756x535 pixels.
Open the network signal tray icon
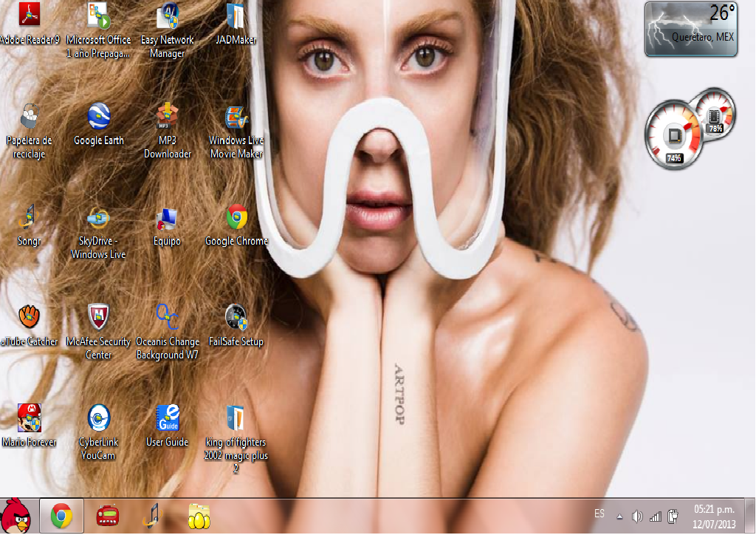click(x=656, y=517)
